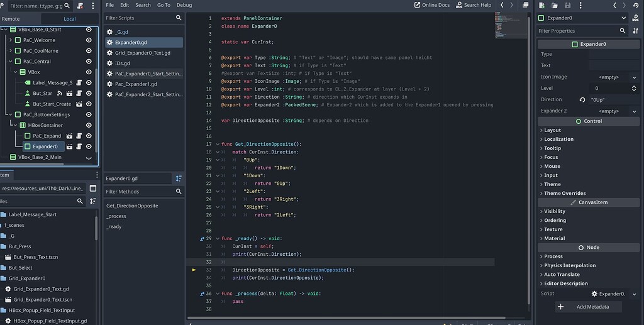
Task: Toggle alphabetical sorting of the methods list
Action: (x=179, y=179)
